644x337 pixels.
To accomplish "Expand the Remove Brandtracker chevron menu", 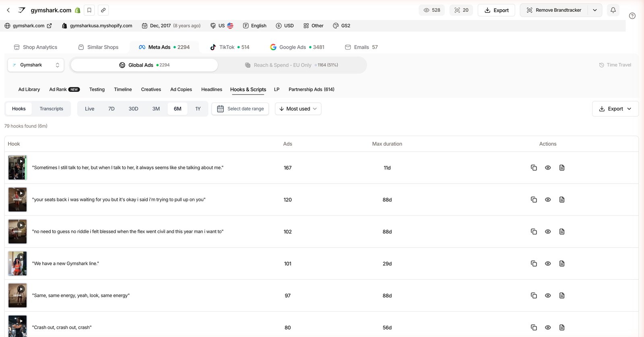I will pyautogui.click(x=595, y=10).
